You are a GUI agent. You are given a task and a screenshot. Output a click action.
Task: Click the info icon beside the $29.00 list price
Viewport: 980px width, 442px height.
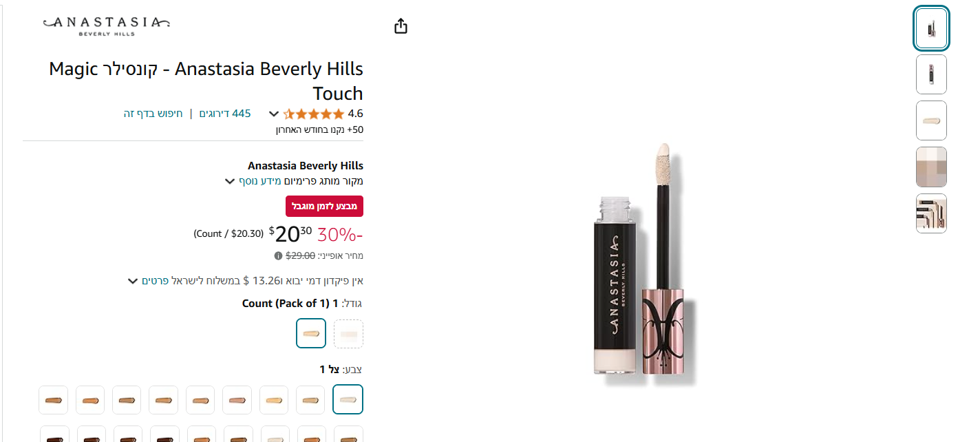278,255
